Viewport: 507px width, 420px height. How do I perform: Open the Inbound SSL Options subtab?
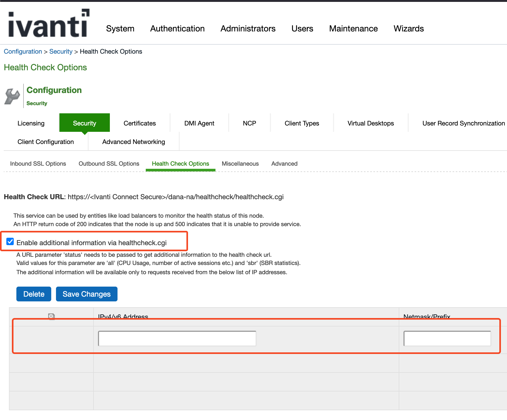coord(38,164)
